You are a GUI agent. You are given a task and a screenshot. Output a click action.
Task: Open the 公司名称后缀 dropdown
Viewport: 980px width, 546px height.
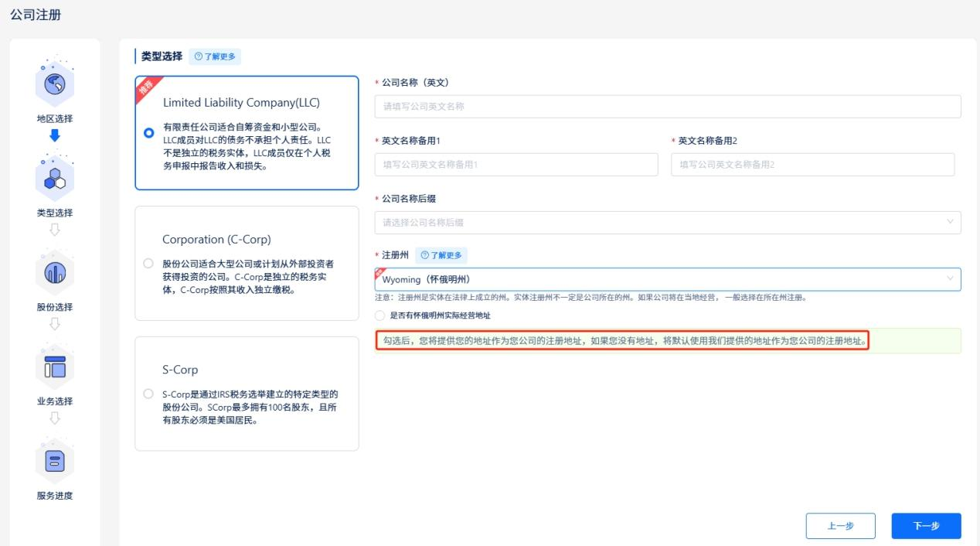click(x=666, y=222)
